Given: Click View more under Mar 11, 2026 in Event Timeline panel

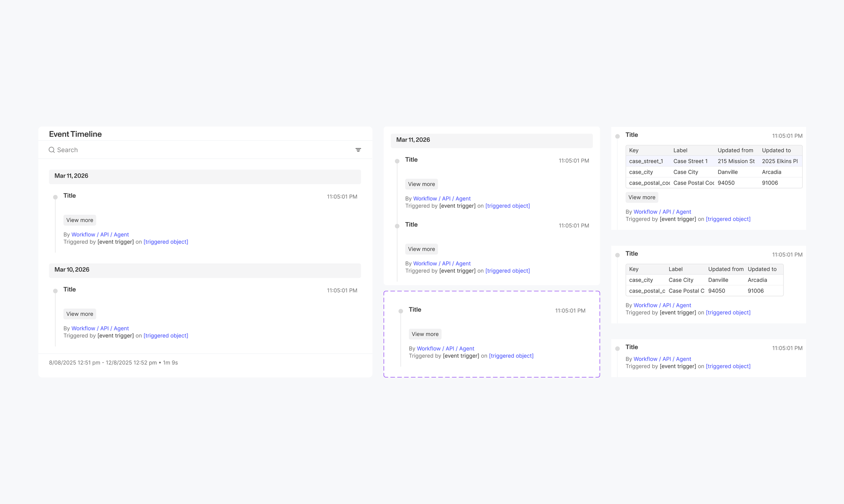Looking at the screenshot, I should pos(80,220).
